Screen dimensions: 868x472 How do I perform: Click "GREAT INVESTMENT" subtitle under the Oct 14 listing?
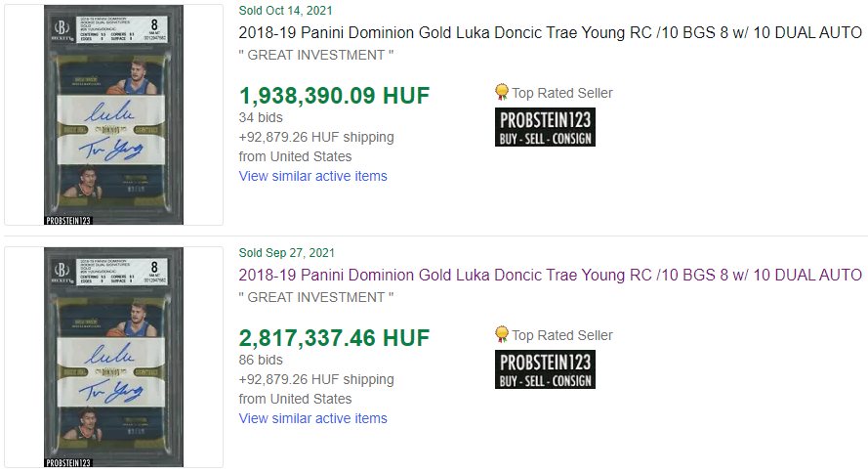[x=316, y=55]
